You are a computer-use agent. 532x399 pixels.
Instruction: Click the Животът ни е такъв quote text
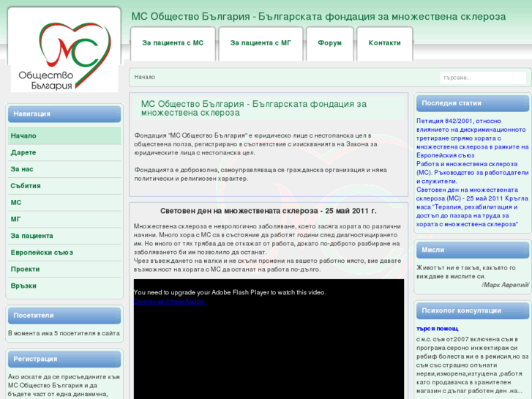tap(466, 272)
